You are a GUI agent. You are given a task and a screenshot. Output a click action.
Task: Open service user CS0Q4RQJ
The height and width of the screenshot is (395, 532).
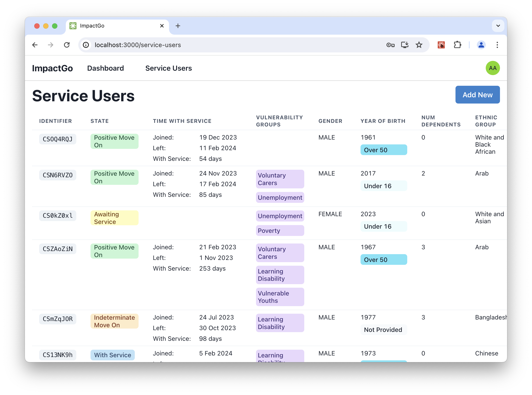(x=58, y=139)
